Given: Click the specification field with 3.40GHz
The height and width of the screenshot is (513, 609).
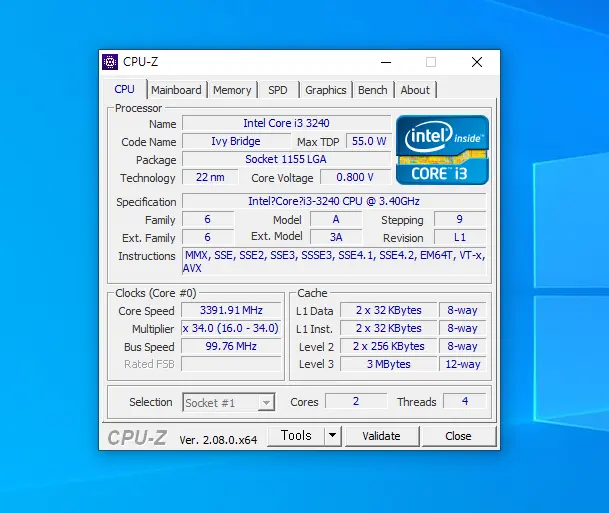Looking at the screenshot, I should click(334, 201).
